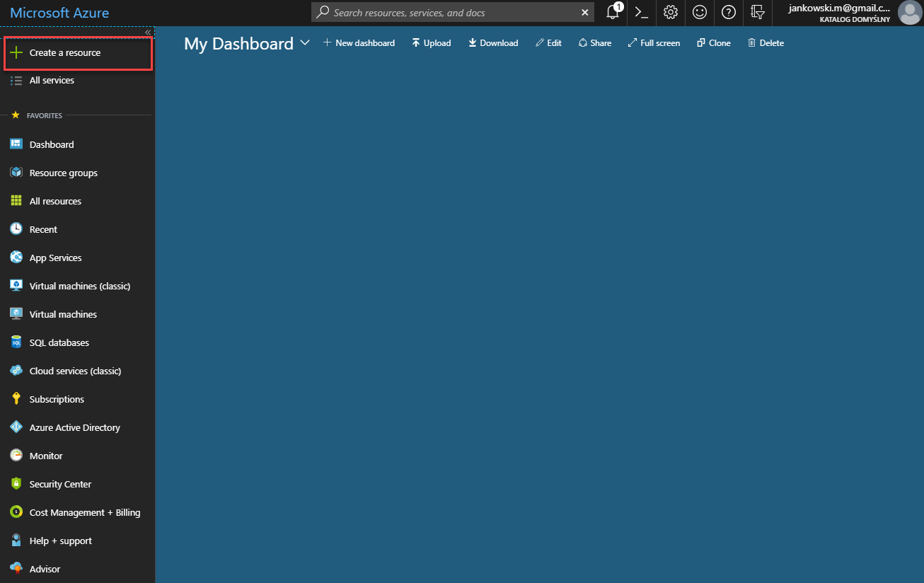This screenshot has width=924, height=583.
Task: Open the notifications bell
Action: [613, 12]
